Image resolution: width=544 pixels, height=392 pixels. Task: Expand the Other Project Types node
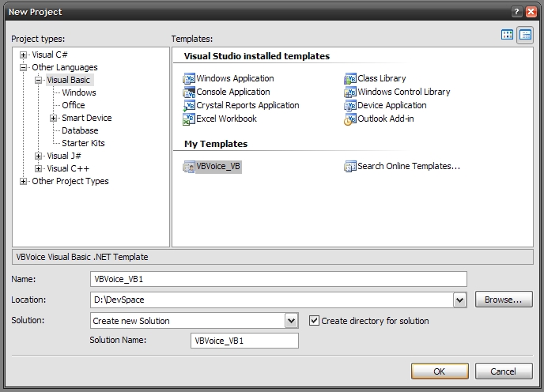tap(23, 182)
